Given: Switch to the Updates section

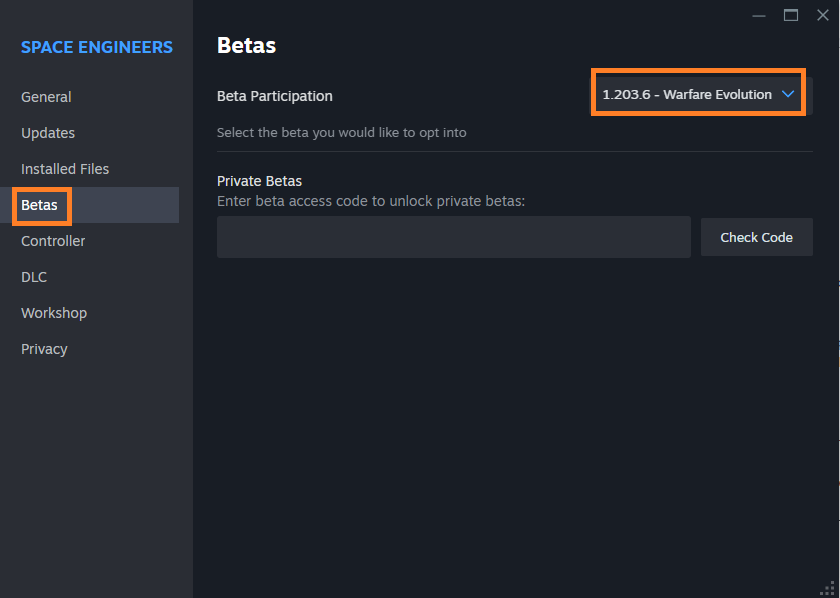Looking at the screenshot, I should [x=48, y=133].
